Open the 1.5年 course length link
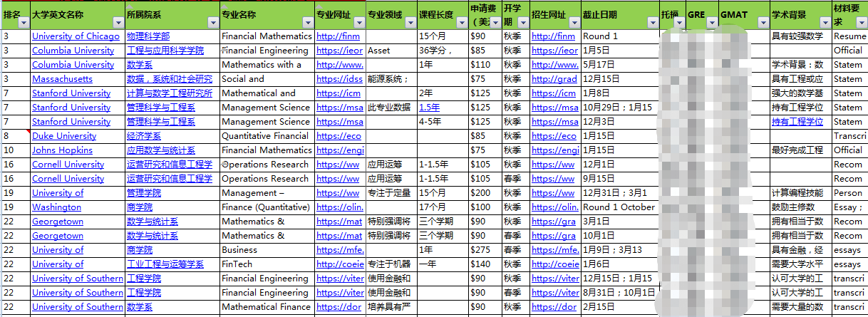Screen dimensions: 868x317 [429, 108]
